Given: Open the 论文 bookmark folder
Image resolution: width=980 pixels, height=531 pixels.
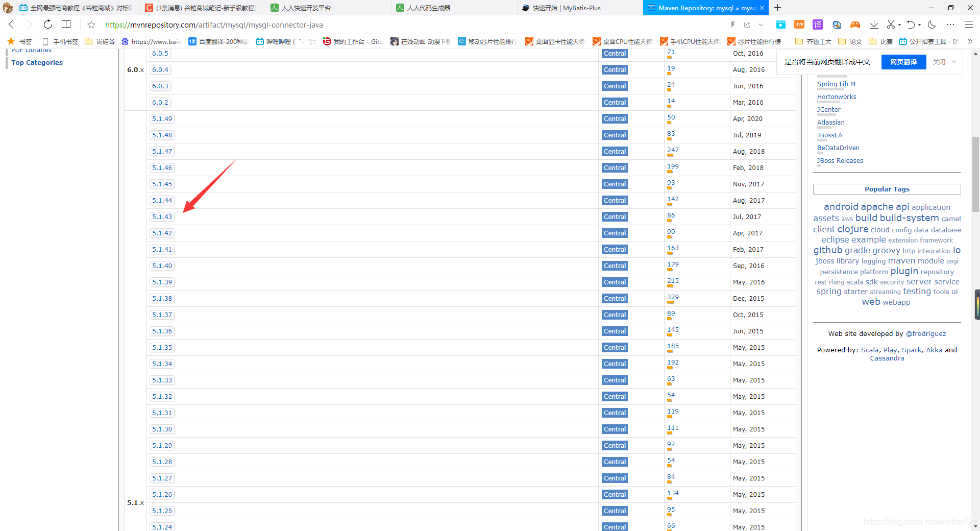Looking at the screenshot, I should 850,41.
